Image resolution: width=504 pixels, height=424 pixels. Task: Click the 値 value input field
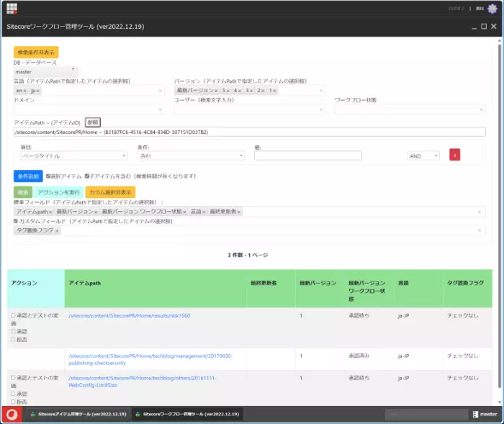click(x=307, y=155)
